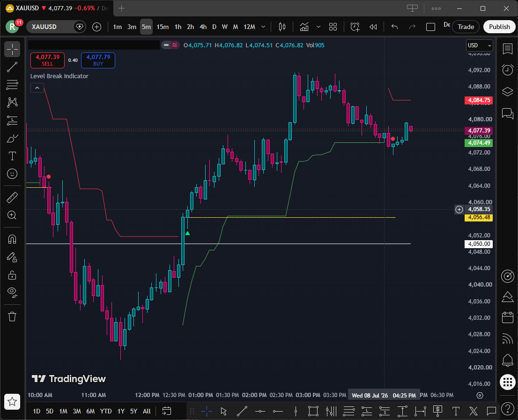This screenshot has width=518, height=420.
Task: Start bar replay with rewind icon
Action: (x=373, y=27)
